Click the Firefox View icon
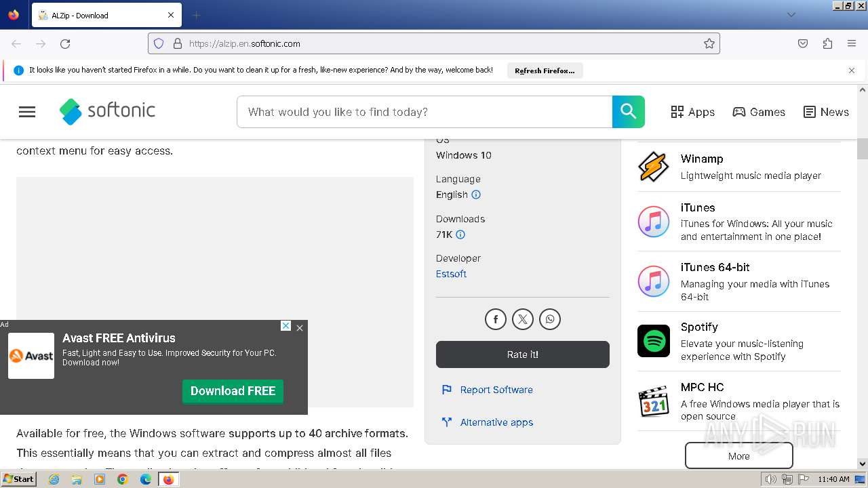The image size is (868, 488). tap(14, 15)
